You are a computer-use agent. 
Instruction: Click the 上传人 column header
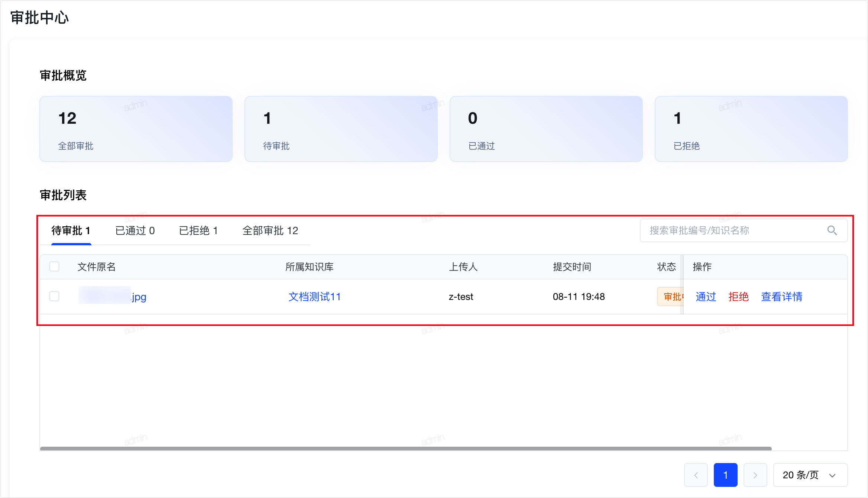[463, 267]
